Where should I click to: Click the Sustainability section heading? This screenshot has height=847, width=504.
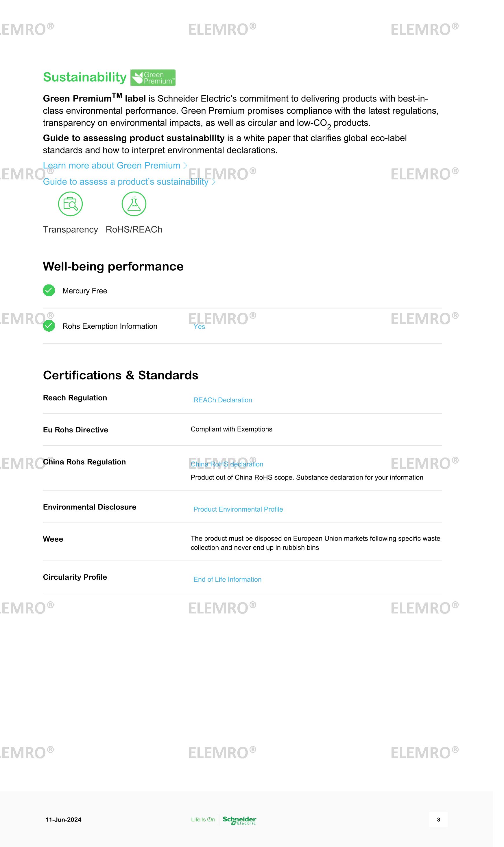pos(84,77)
